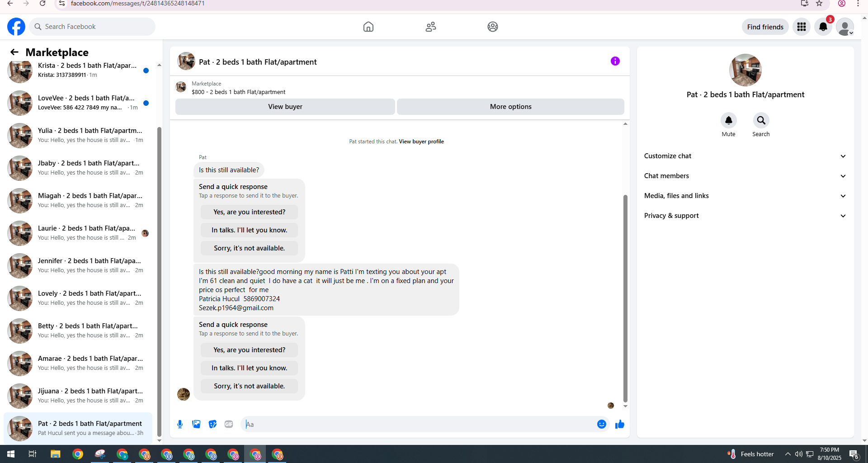Open conversation information purple icon
Screen dimensions: 868x463
point(615,61)
